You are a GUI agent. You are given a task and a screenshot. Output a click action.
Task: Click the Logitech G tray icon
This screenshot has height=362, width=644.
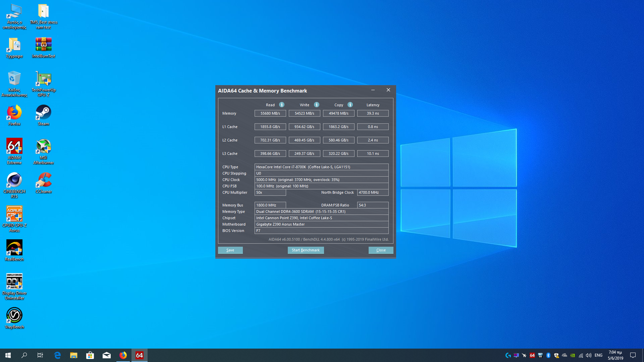(x=508, y=355)
